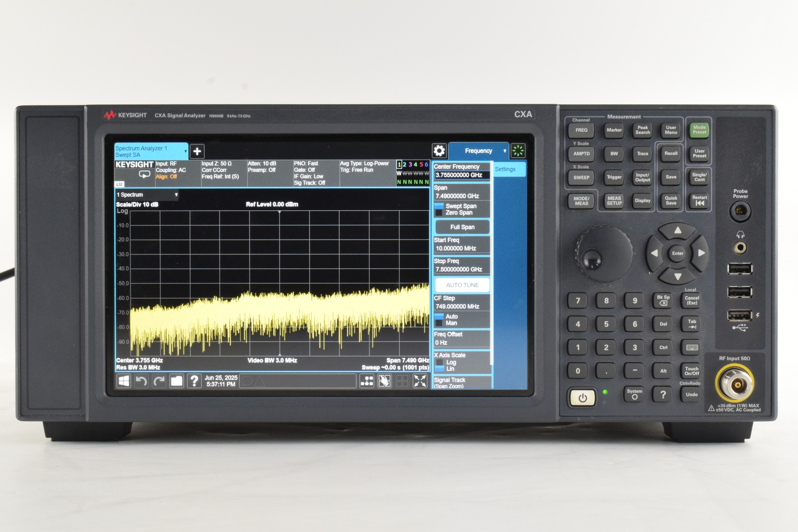Push the right arrow navigation key
Viewport: 798px width, 532px height.
[x=701, y=253]
